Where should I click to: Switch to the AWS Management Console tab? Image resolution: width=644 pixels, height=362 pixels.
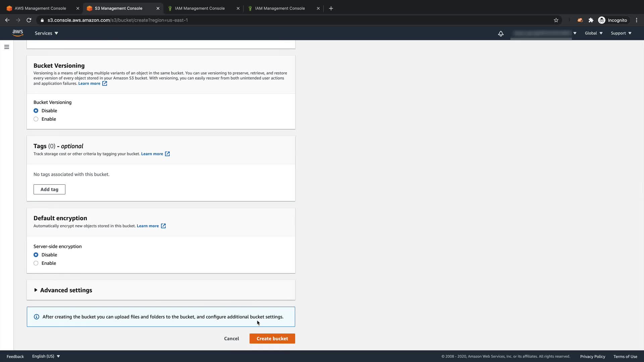tap(40, 8)
